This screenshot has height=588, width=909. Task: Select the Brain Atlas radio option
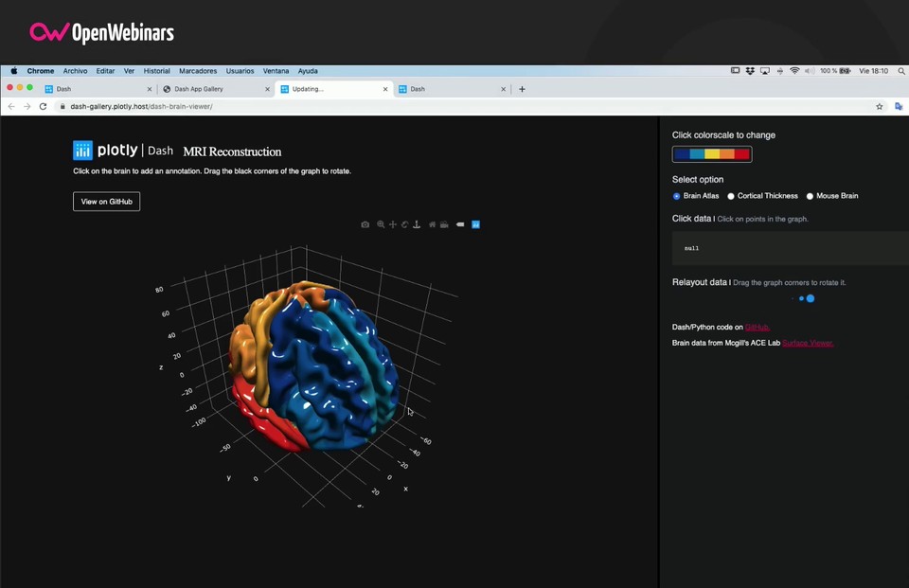pyautogui.click(x=676, y=196)
